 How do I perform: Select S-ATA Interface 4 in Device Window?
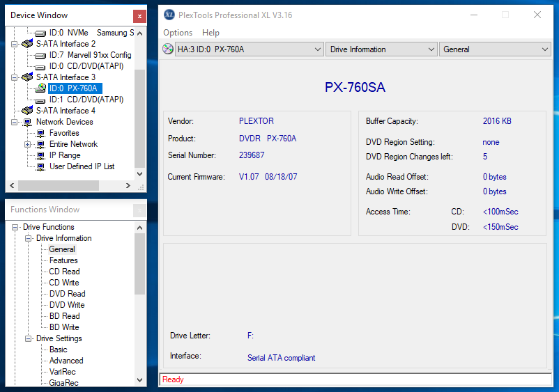coord(66,111)
